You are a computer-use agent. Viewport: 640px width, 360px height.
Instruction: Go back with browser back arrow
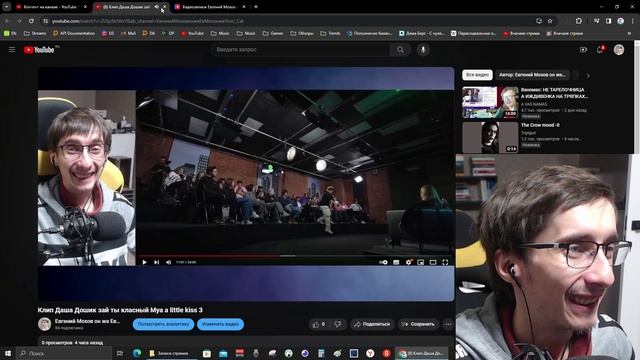[x=7, y=20]
